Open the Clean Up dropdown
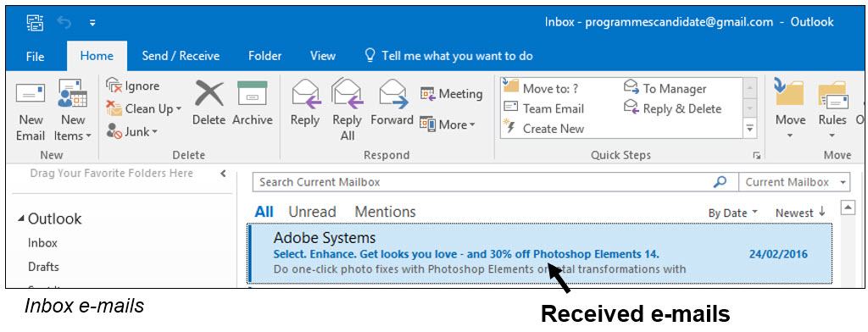 click(x=144, y=108)
